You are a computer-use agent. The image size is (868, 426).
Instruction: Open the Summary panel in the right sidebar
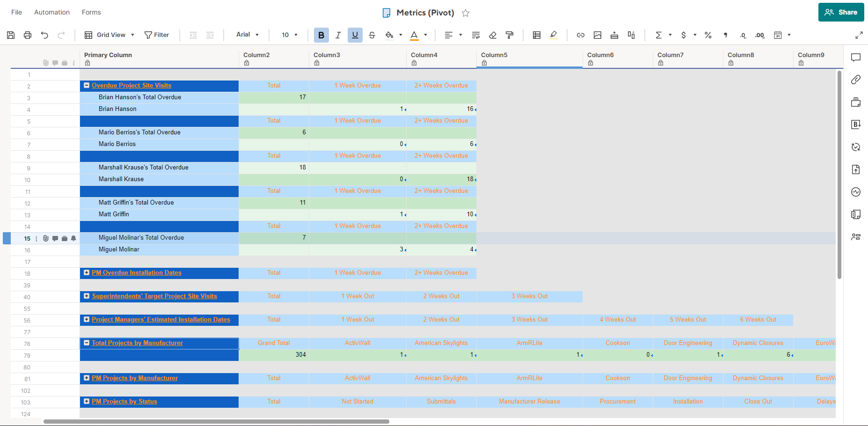point(856,237)
